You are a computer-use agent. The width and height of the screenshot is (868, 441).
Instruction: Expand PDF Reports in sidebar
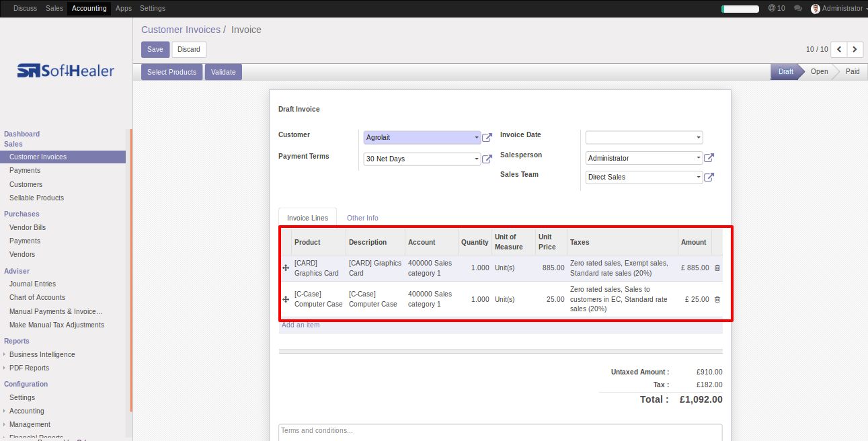coord(29,368)
